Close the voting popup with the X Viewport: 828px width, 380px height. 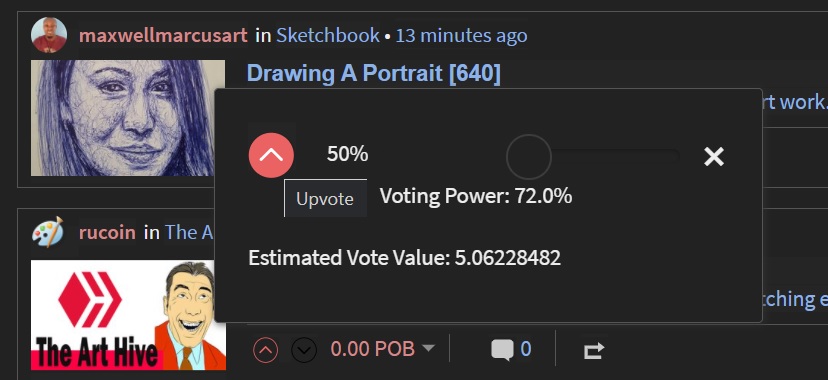(x=714, y=156)
